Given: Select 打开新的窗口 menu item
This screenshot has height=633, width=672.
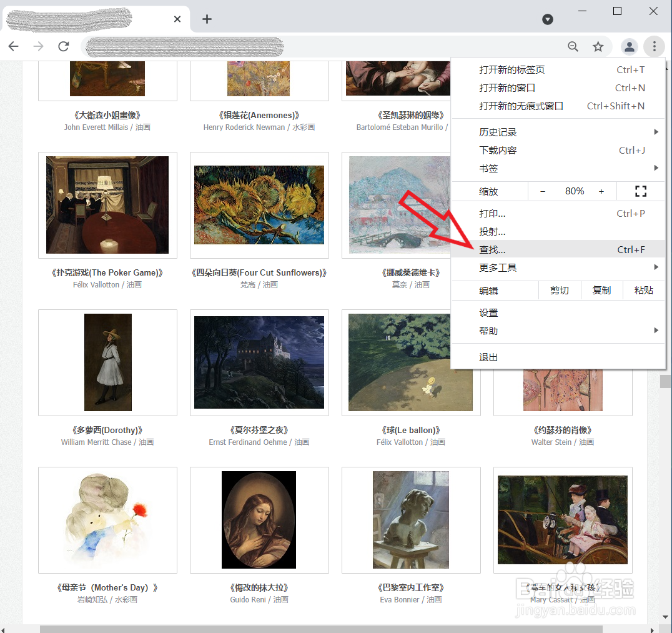Looking at the screenshot, I should [x=558, y=87].
